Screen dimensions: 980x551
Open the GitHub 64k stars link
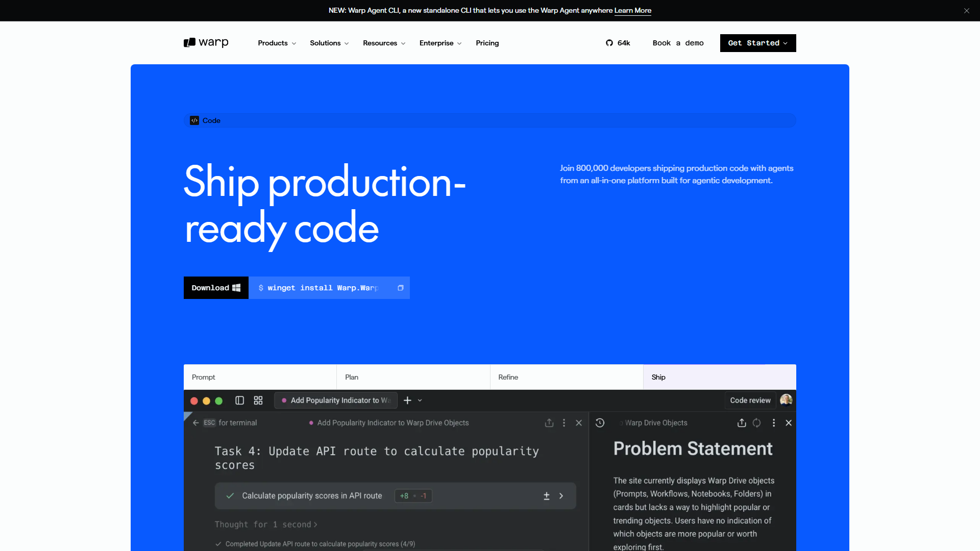click(618, 43)
